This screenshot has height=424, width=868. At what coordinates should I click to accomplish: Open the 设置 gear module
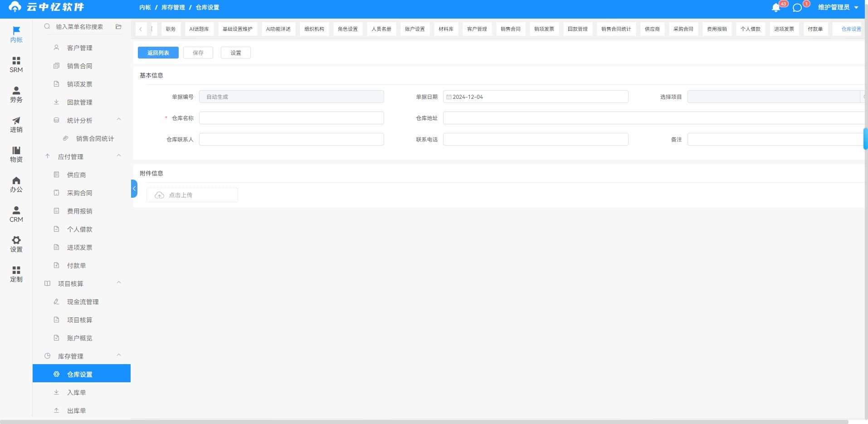[x=16, y=244]
